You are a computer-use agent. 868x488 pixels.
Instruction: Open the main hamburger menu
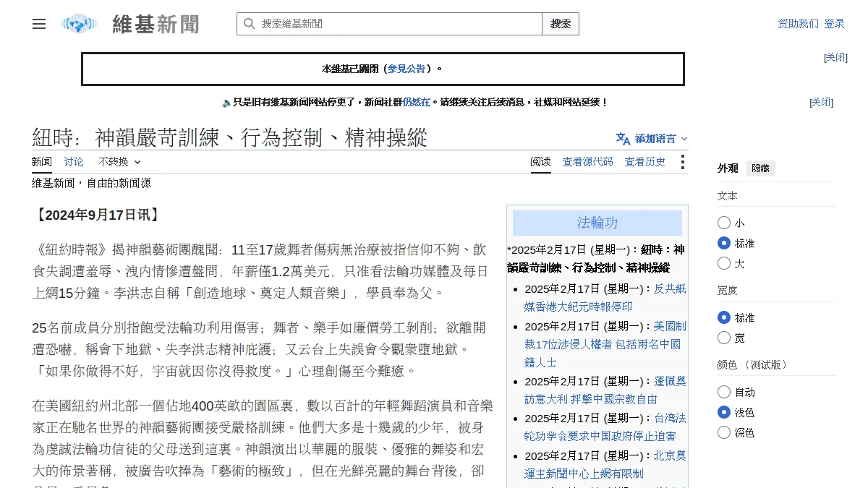coord(39,24)
